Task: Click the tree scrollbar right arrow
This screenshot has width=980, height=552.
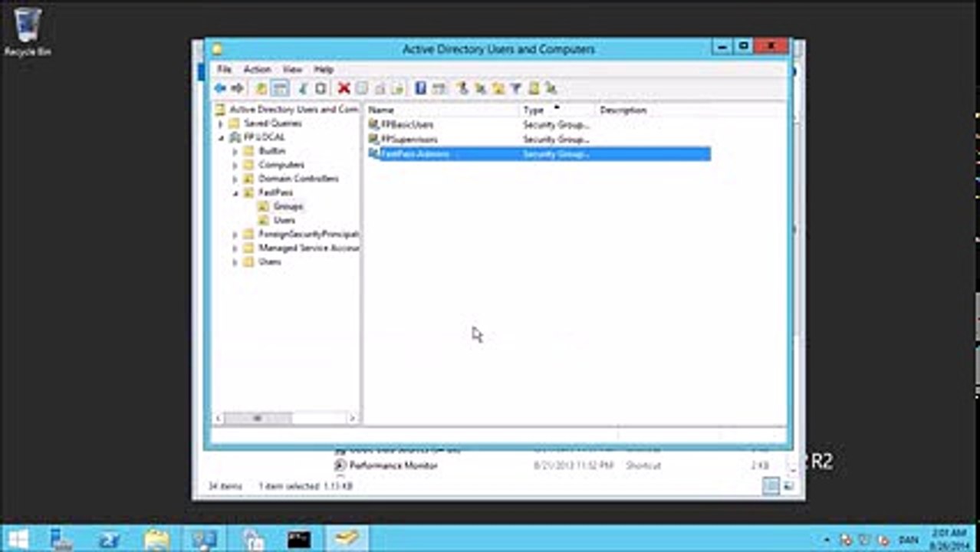Action: (353, 418)
